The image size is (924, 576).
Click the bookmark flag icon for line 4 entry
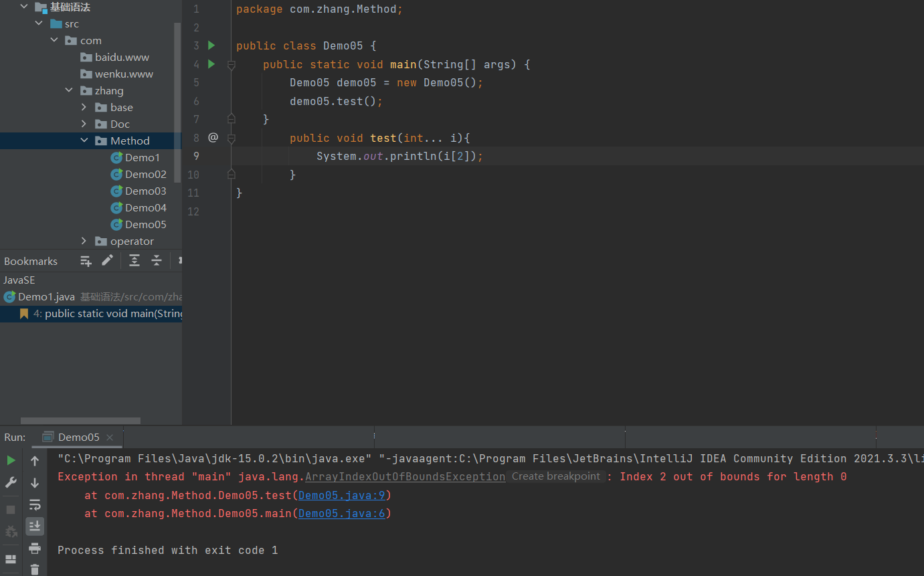(24, 314)
